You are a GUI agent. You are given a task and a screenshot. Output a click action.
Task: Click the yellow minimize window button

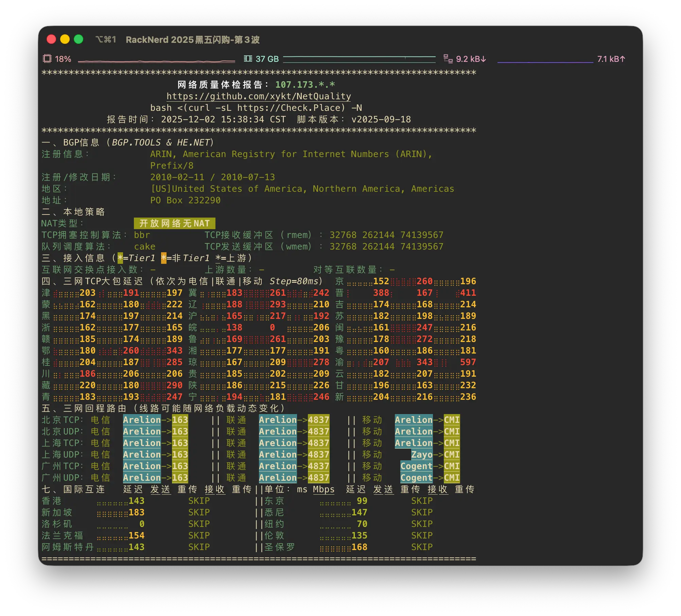tap(65, 39)
